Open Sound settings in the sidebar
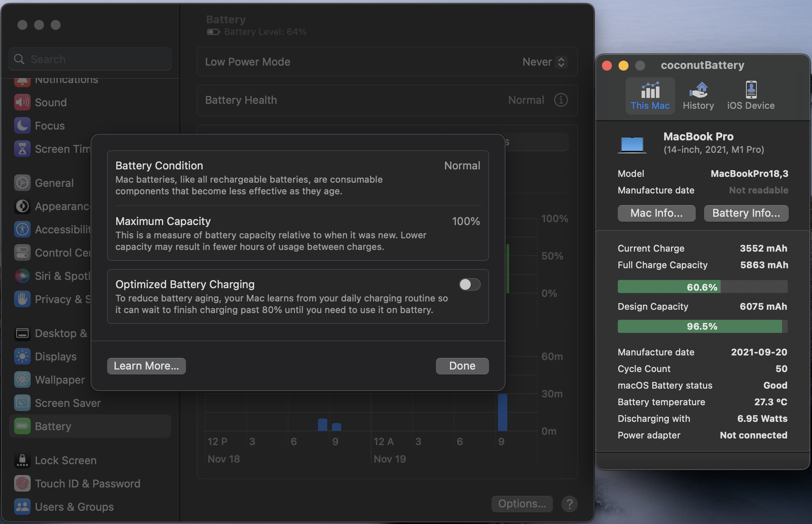Viewport: 812px width, 524px height. pyautogui.click(x=51, y=103)
